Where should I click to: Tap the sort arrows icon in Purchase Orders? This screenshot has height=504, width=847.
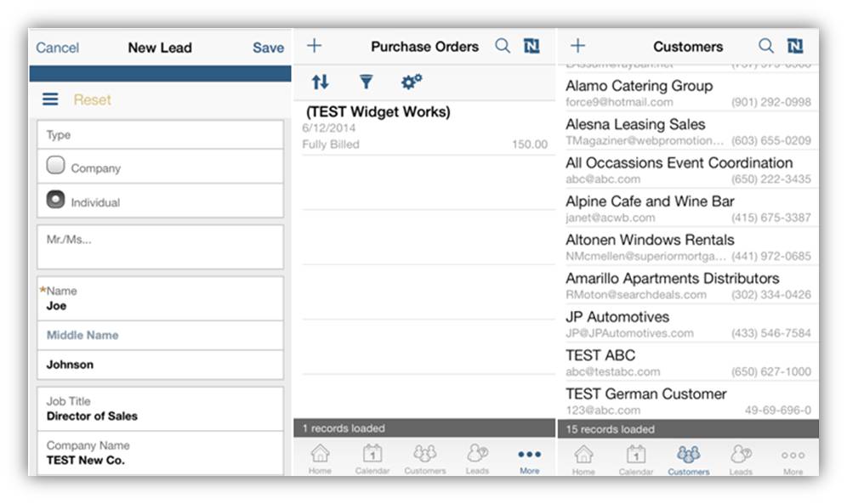(x=320, y=82)
